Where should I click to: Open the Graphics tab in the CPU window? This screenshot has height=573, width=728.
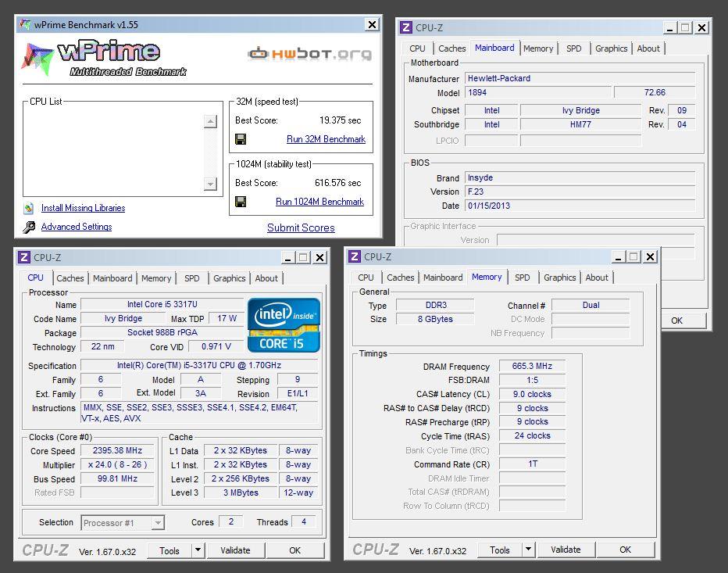point(230,278)
